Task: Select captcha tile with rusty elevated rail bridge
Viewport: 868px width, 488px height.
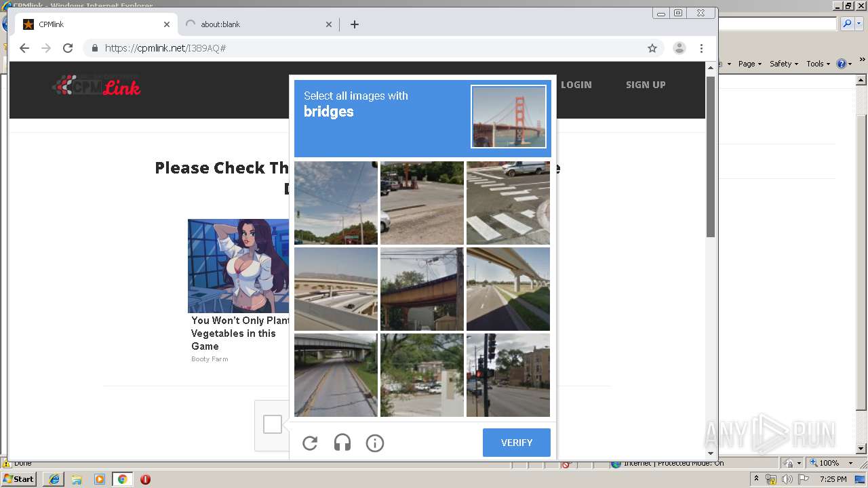Action: click(422, 289)
